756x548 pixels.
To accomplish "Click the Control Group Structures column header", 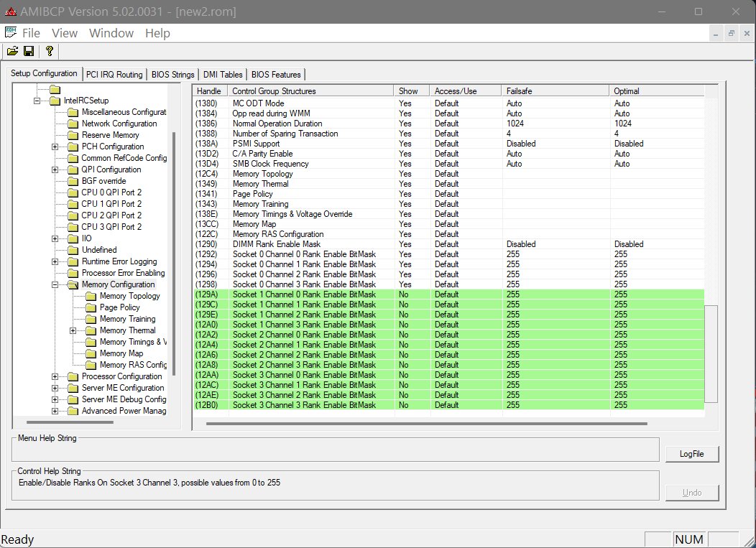I will pos(310,91).
